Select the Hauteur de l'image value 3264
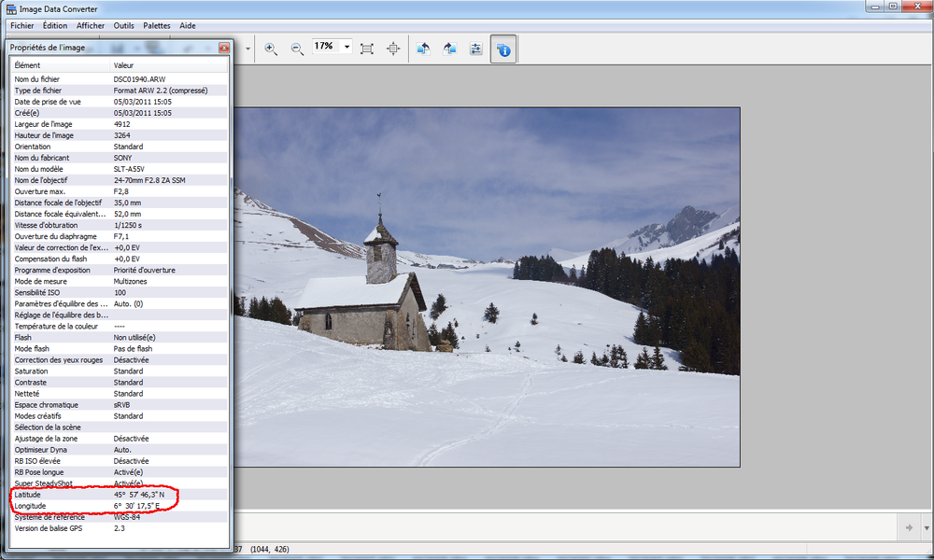Image resolution: width=934 pixels, height=560 pixels. [x=122, y=135]
